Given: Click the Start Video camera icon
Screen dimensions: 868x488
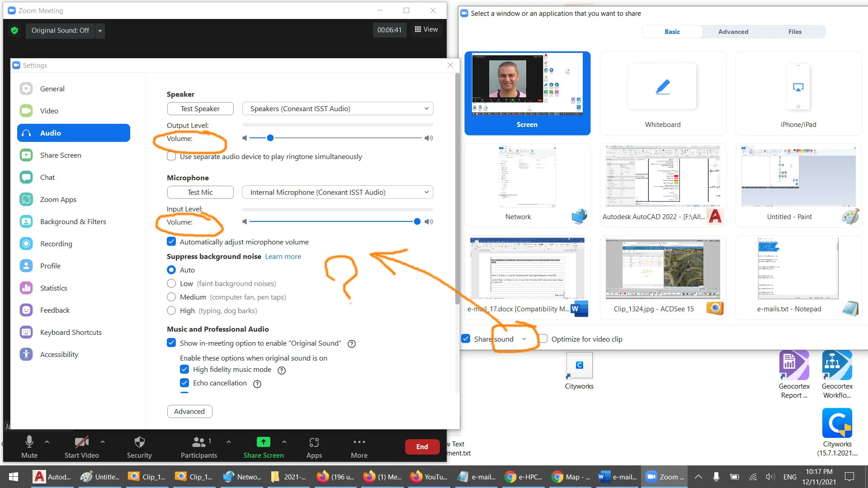Looking at the screenshot, I should click(x=81, y=442).
